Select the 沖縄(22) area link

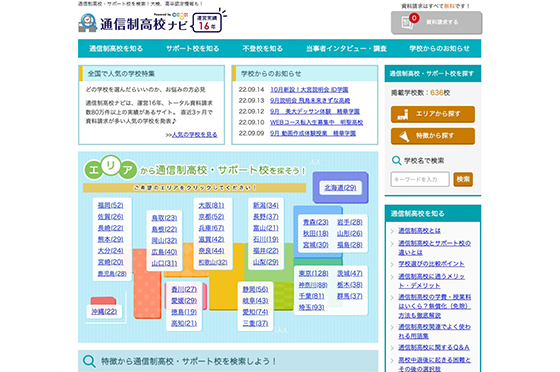tap(104, 311)
